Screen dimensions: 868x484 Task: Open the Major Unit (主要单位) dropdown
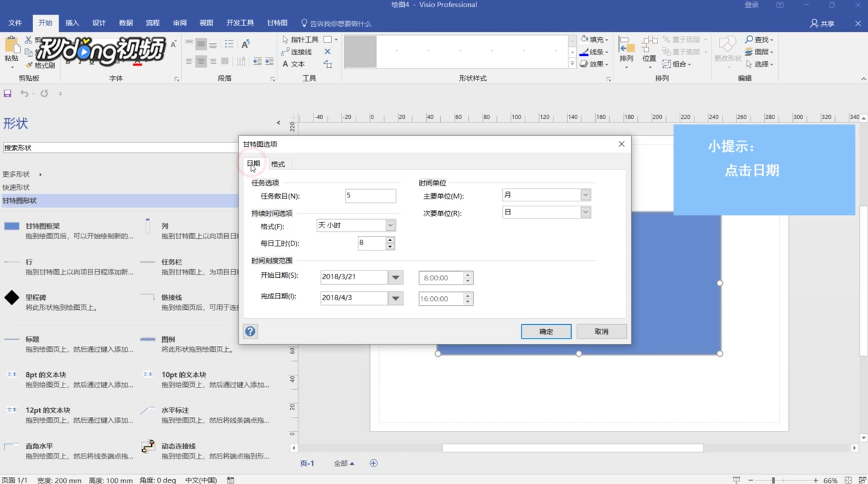point(585,195)
